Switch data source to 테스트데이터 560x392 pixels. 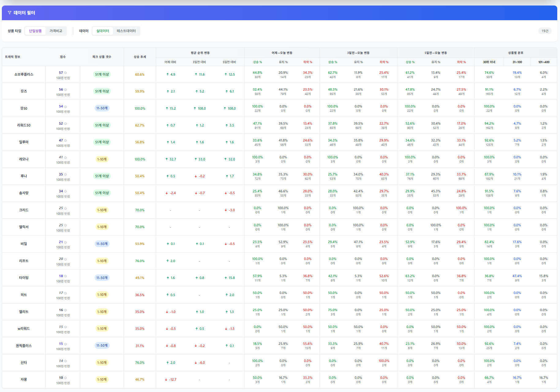[126, 31]
